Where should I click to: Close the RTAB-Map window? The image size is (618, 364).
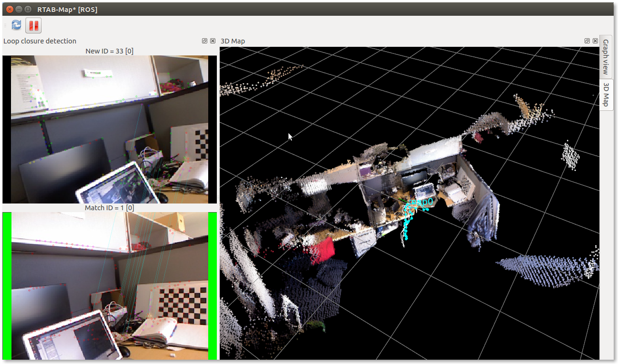(10, 9)
